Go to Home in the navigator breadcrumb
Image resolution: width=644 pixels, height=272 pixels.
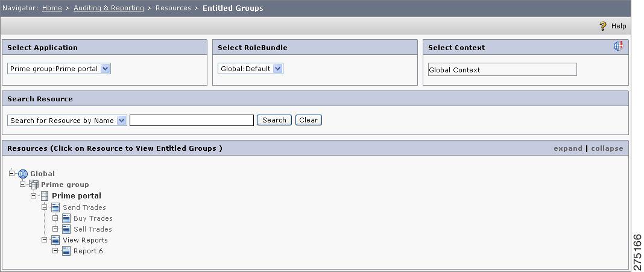click(52, 8)
